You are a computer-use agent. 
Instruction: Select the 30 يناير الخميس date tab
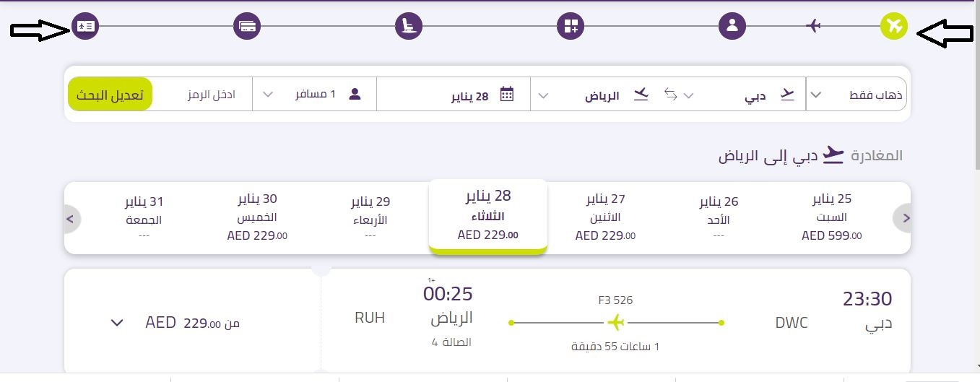pos(257,217)
